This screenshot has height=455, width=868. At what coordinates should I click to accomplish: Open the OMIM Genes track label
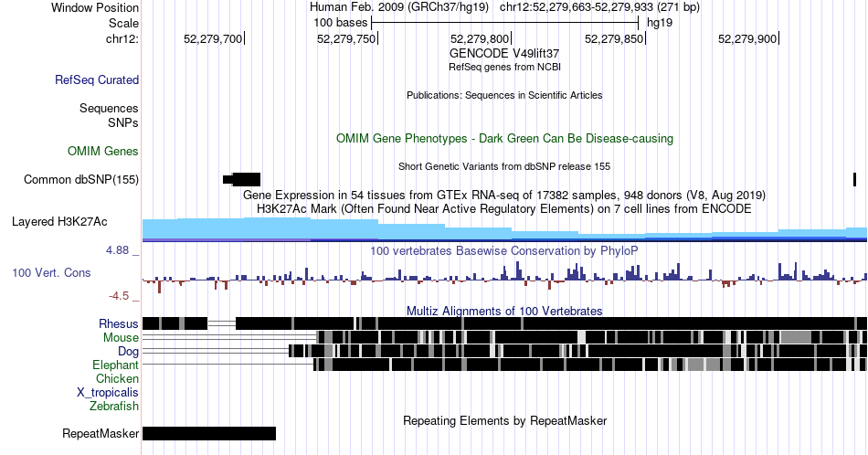102,151
